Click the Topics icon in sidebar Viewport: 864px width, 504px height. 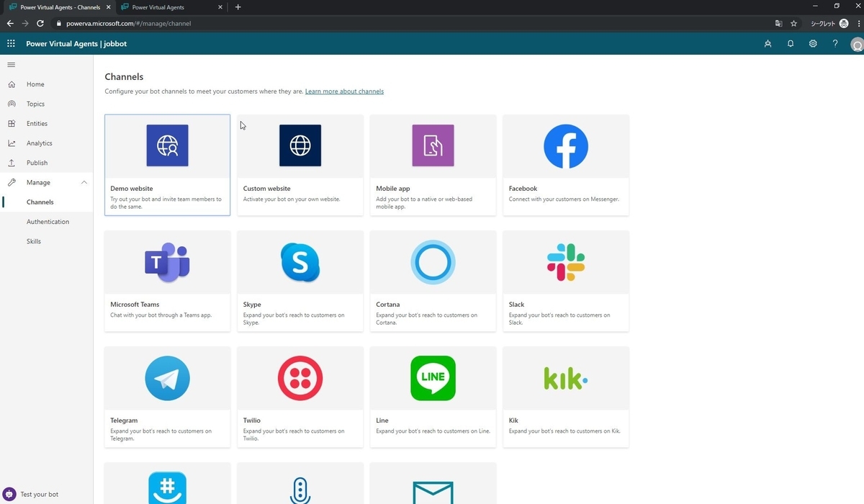click(x=12, y=104)
